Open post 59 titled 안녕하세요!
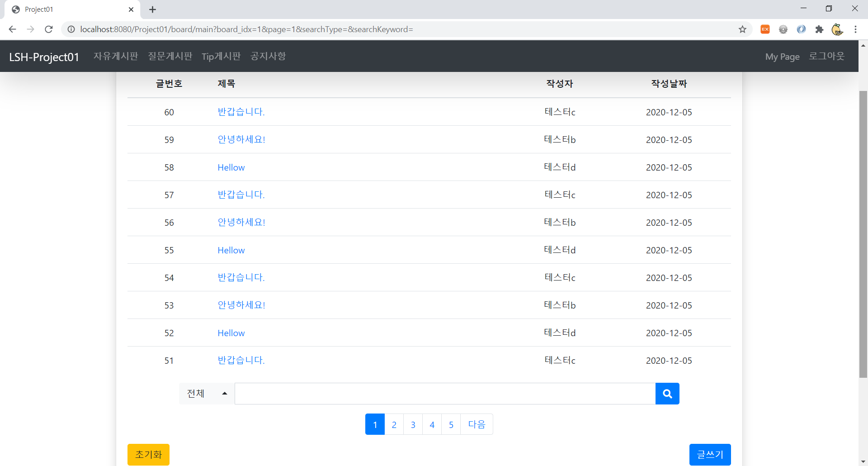 tap(241, 139)
